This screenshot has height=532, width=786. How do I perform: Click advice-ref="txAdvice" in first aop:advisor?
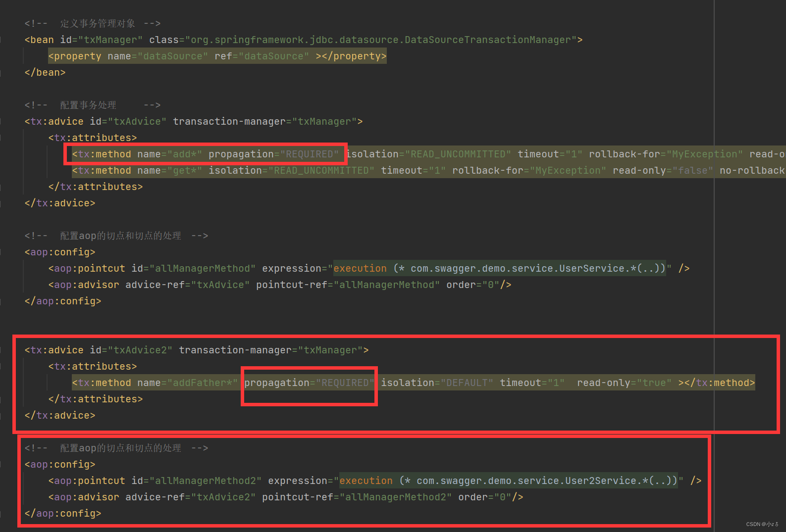pos(188,285)
